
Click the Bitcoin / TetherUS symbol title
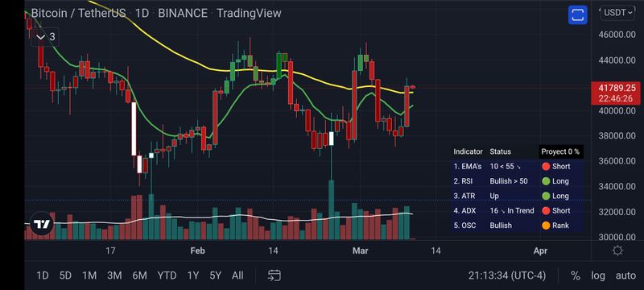(x=78, y=13)
